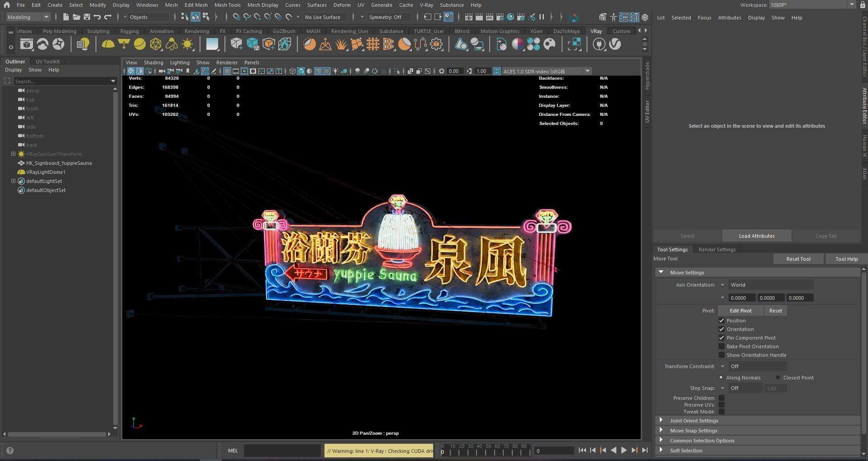Click the V-Ray IES light bulb icon
The height and width of the screenshot is (461, 868).
(172, 44)
